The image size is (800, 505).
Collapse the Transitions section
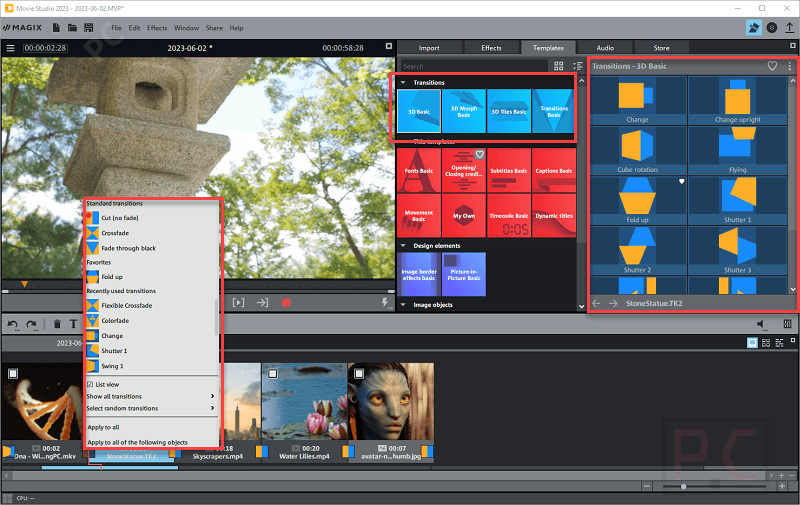tap(403, 82)
